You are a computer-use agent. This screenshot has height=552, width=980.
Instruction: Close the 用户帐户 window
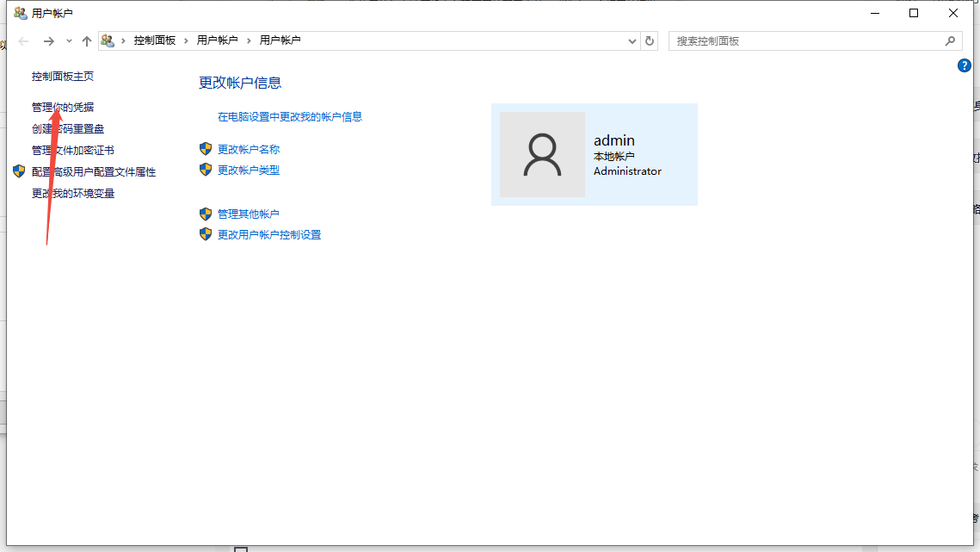pos(953,13)
